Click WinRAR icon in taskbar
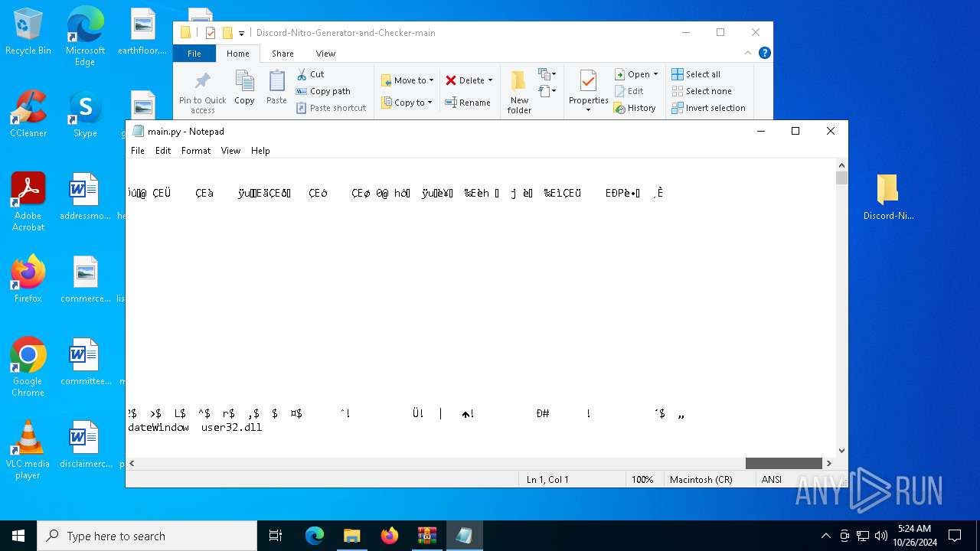This screenshot has width=980, height=551. 426,536
